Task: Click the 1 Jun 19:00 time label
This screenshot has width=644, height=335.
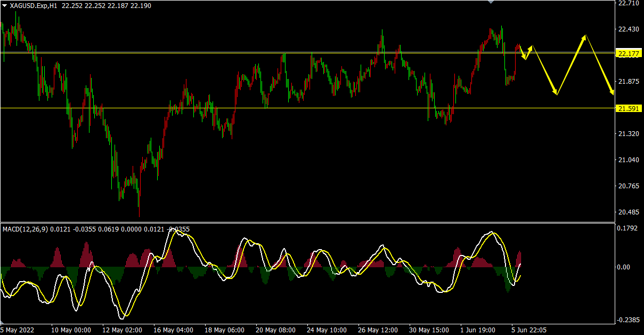Action: click(478, 330)
